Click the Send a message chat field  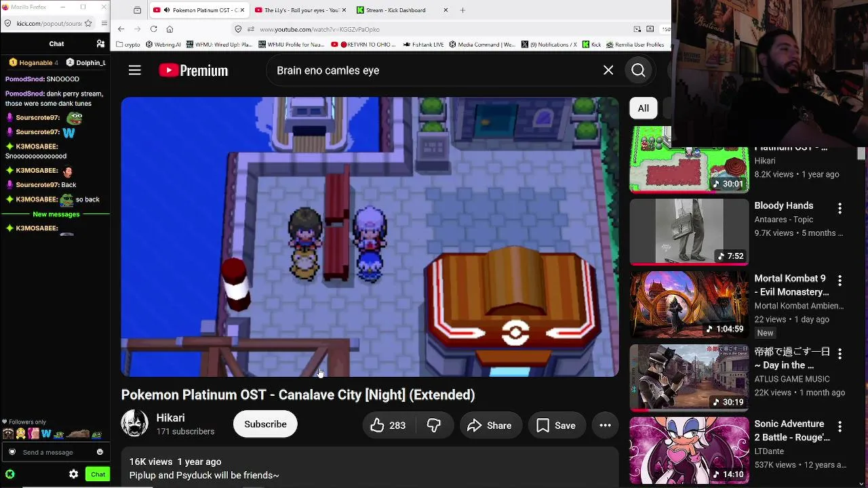[x=56, y=452]
